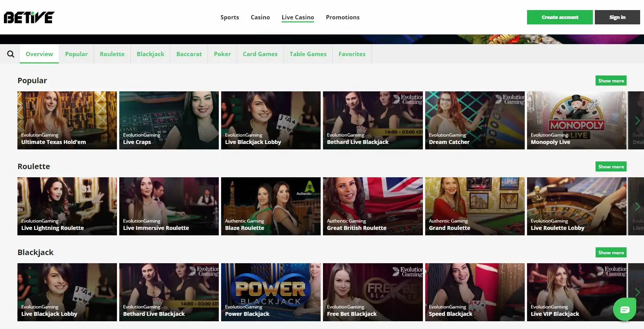Advance Roulette carousel with right chevron

click(637, 206)
